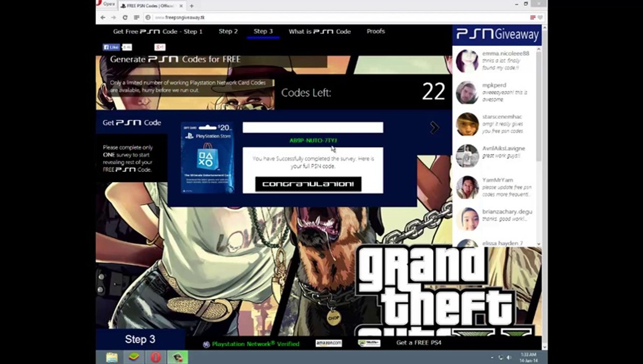Go forward in browser history
The height and width of the screenshot is (364, 643).
click(x=114, y=17)
